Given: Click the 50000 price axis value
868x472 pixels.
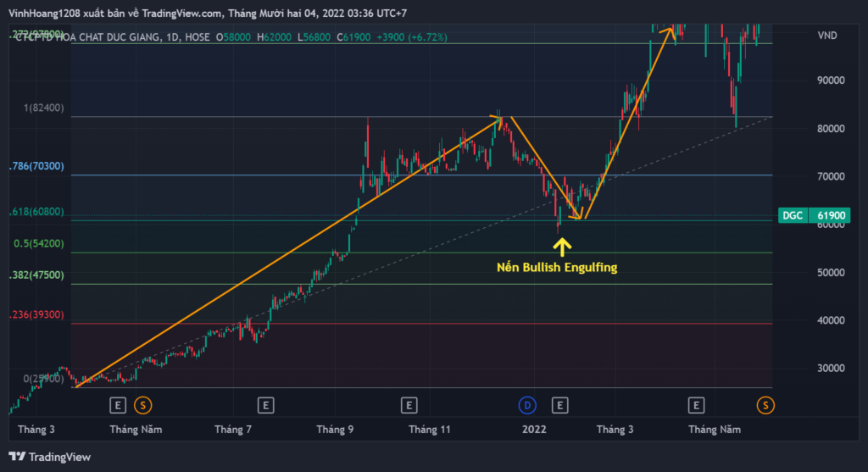Looking at the screenshot, I should click(831, 272).
